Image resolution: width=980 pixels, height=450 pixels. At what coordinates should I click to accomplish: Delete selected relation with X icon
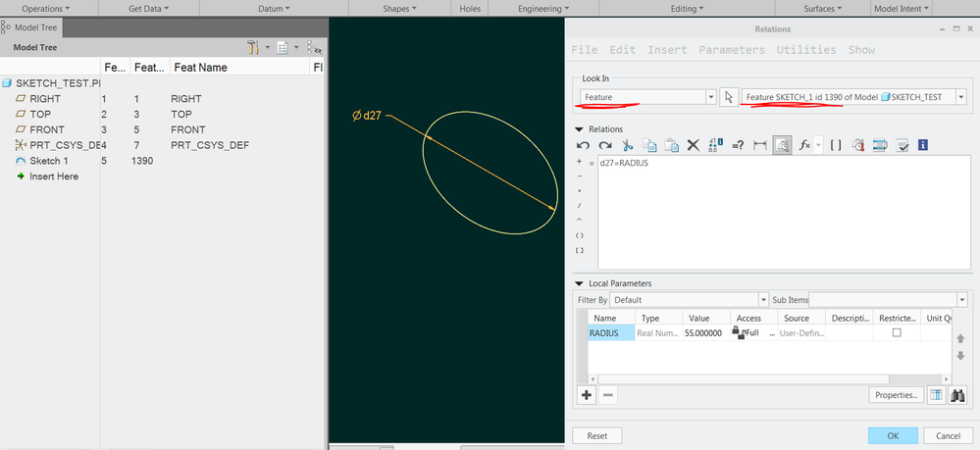click(693, 145)
